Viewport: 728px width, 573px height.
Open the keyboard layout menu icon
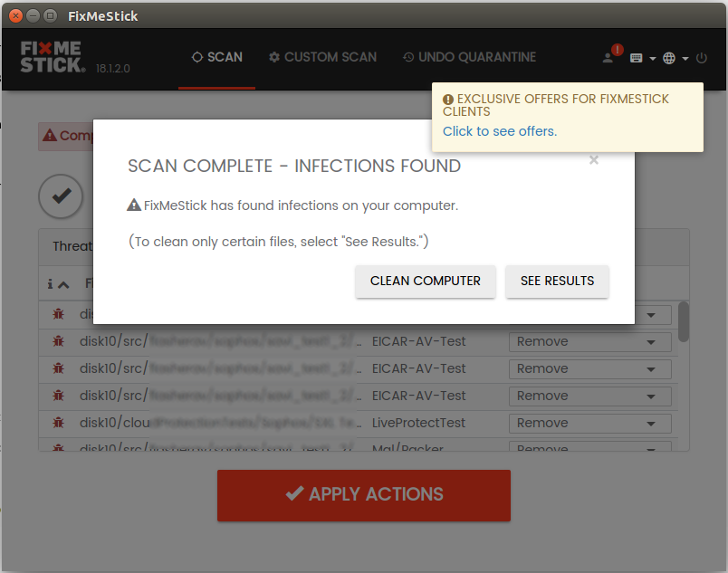point(636,58)
